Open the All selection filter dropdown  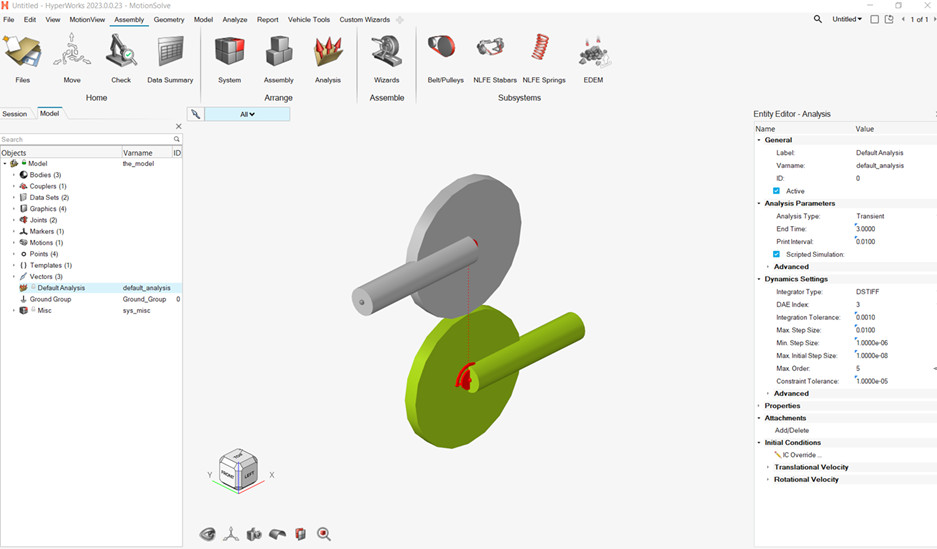pos(248,114)
